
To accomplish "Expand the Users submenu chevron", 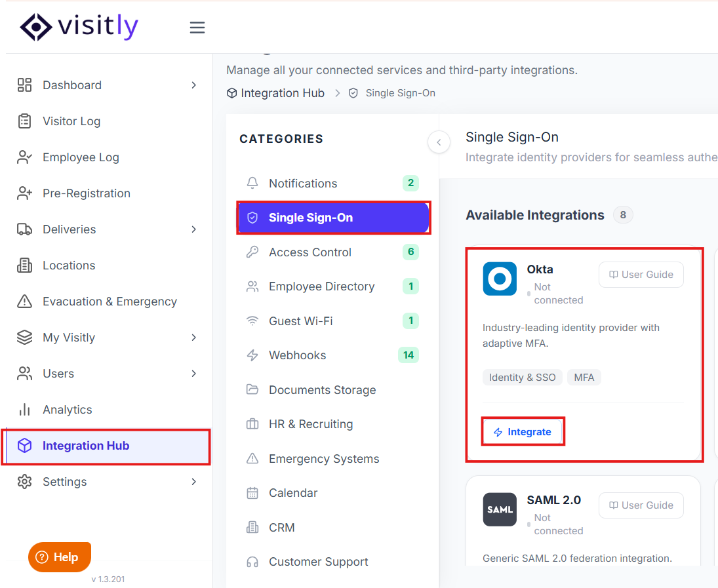I will pos(193,374).
